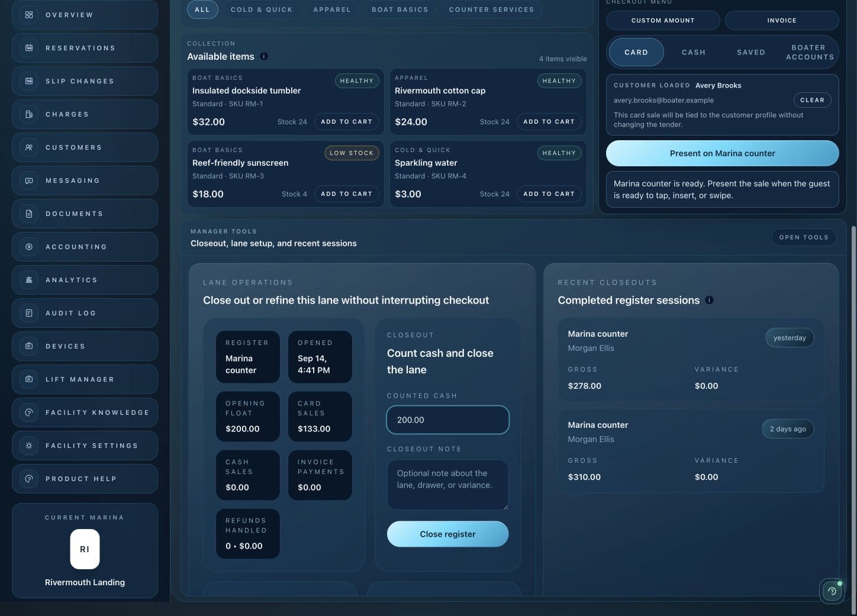Image resolution: width=857 pixels, height=616 pixels.
Task: Click the Closeout Note text area
Action: 447,485
